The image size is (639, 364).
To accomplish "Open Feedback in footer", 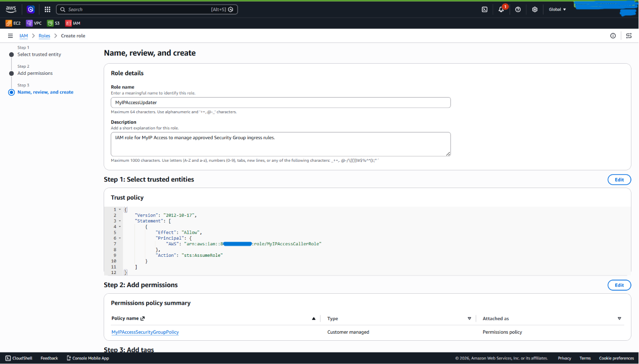I will coord(49,358).
